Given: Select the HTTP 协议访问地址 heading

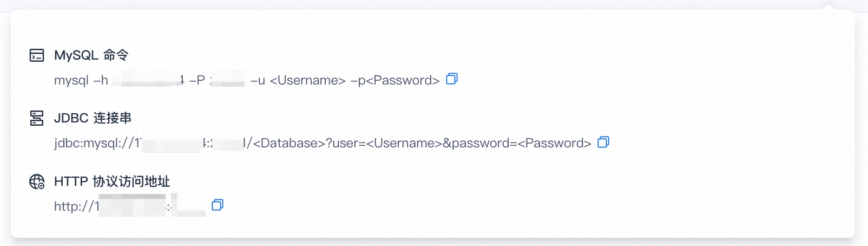Looking at the screenshot, I should click(112, 182).
